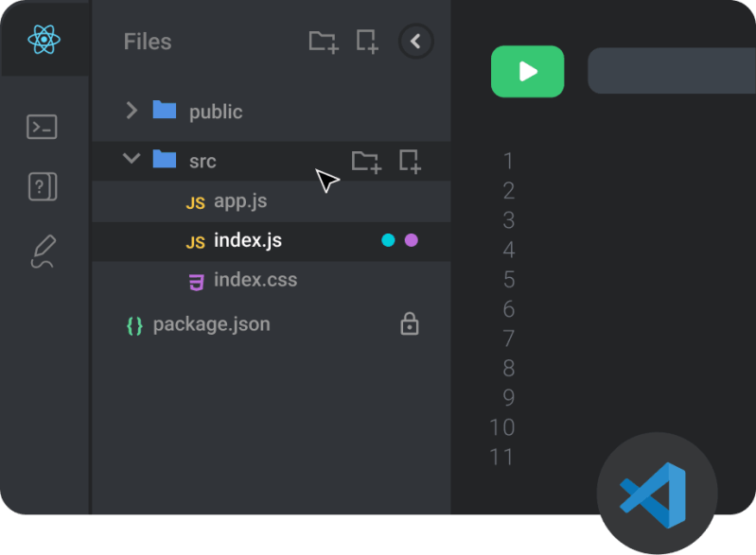Image resolution: width=756 pixels, height=555 pixels.
Task: Click the braces icon beside package.json
Action: [134, 326]
